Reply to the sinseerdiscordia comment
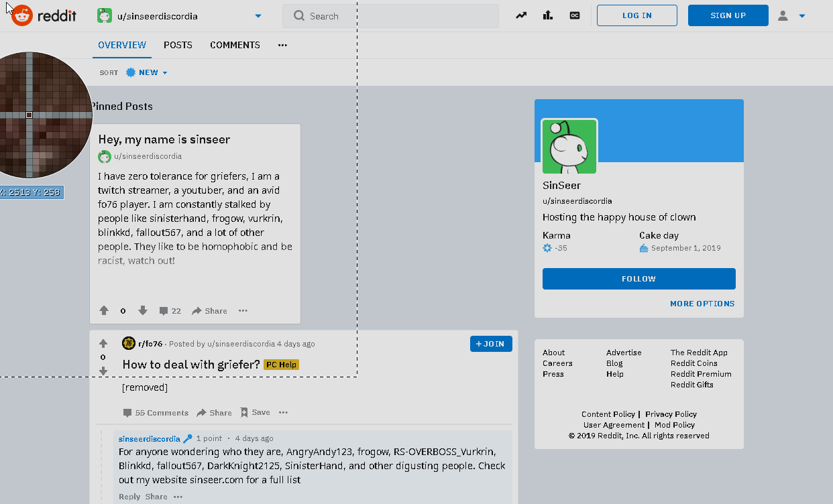 point(129,497)
